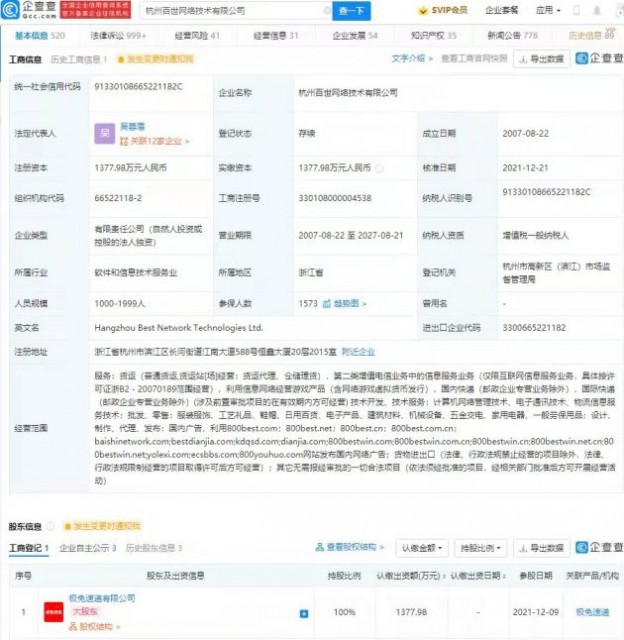Open the legal representative name link

click(133, 127)
